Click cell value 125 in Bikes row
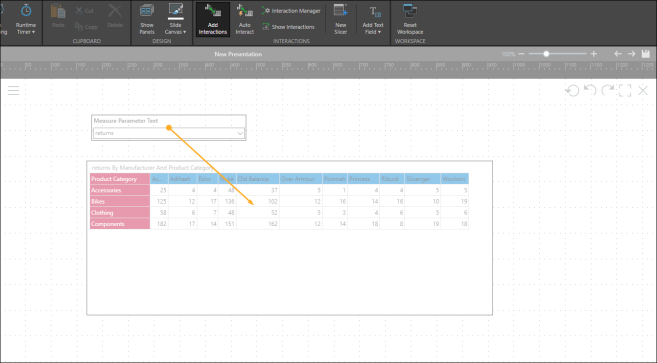657x363 pixels. coord(161,202)
